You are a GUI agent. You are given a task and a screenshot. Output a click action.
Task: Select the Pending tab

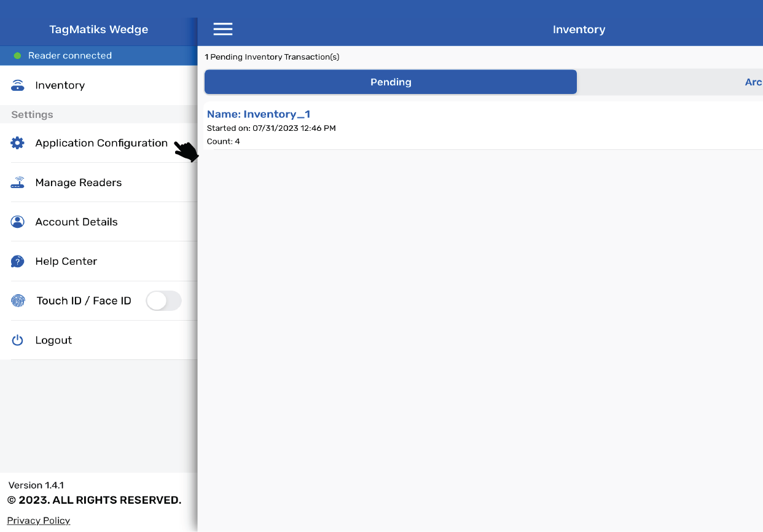pos(391,82)
